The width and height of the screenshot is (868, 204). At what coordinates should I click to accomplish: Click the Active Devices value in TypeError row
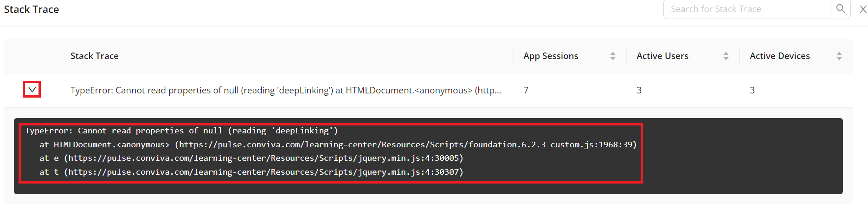click(752, 91)
